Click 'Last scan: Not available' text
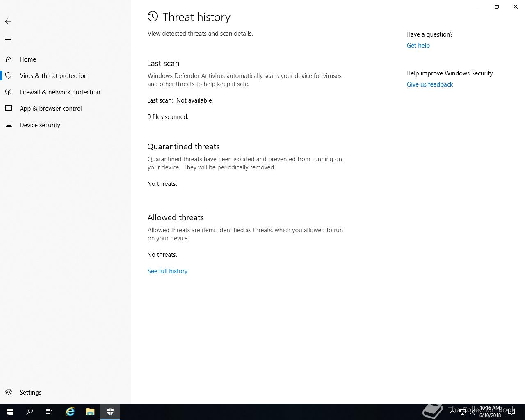This screenshot has height=420, width=525. tap(180, 100)
